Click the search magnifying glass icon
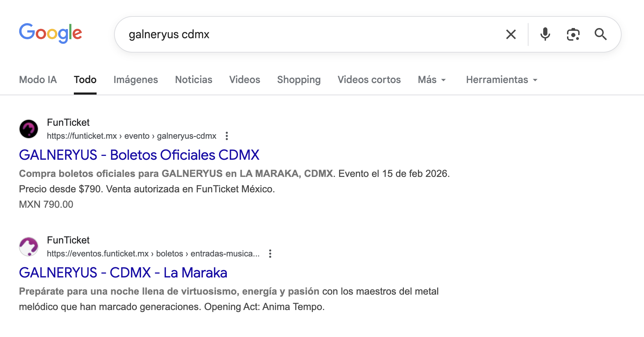The image size is (644, 337). [601, 34]
